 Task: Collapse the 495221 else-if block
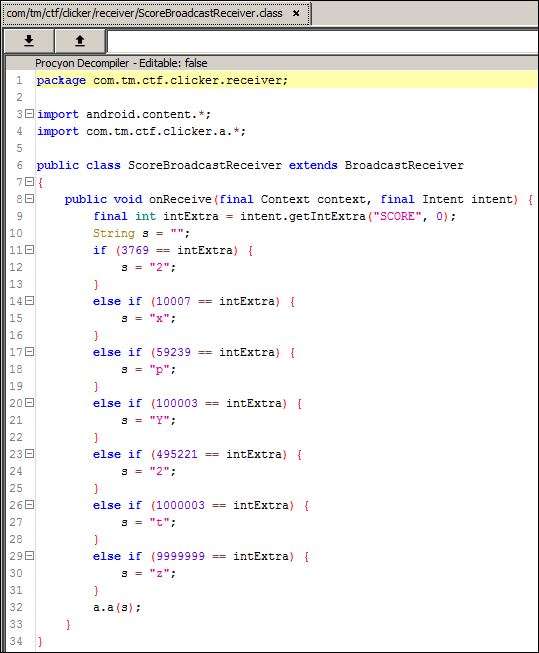[x=29, y=454]
